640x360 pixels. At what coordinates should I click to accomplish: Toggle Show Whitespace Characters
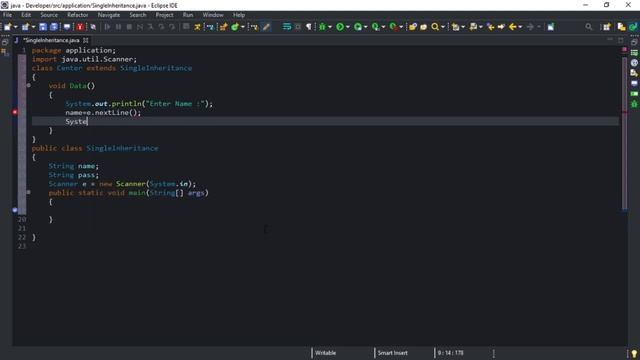click(x=309, y=27)
